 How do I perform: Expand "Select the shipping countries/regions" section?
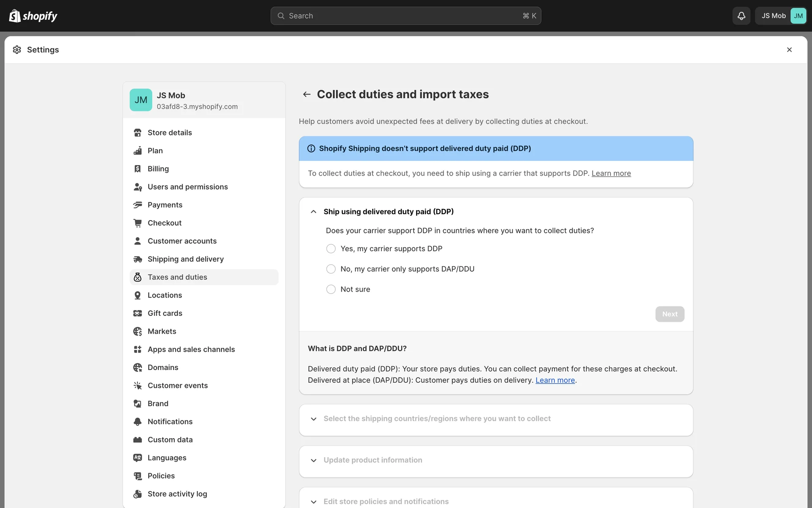tap(313, 419)
